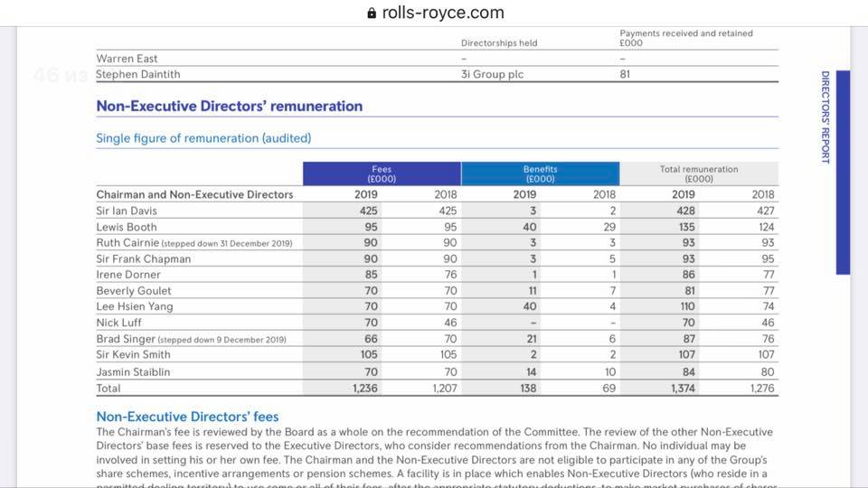Click the Stephen Daintith name in top table
Image resolution: width=868 pixels, height=488 pixels.
137,75
